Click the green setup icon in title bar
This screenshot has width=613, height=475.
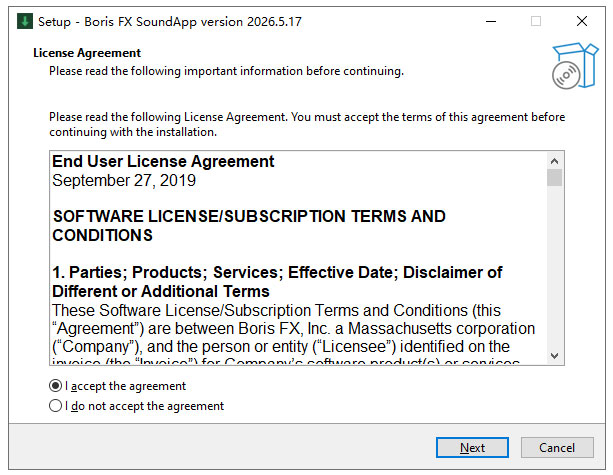tap(25, 21)
